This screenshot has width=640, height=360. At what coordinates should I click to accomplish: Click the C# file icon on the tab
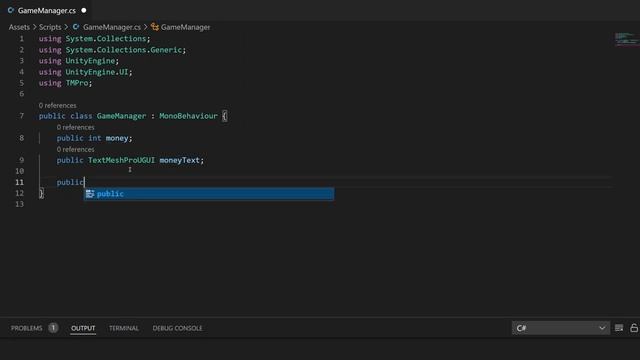coord(11,11)
